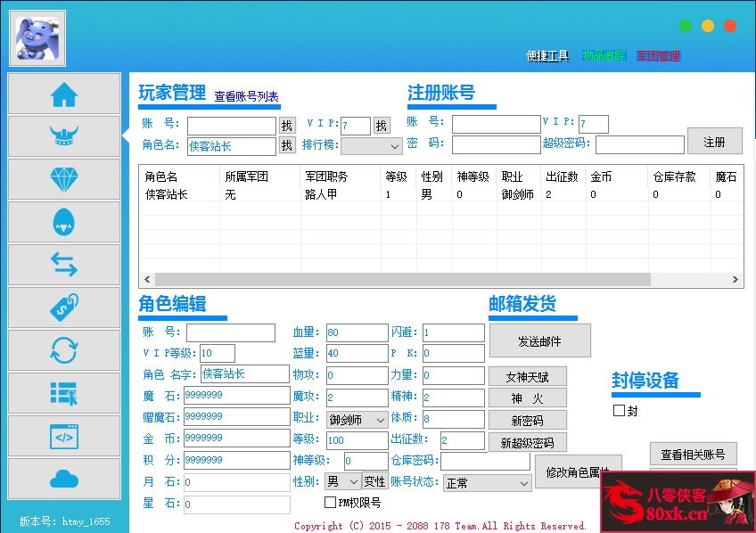
Task: Open the 军团管理 menu
Action: coord(660,54)
